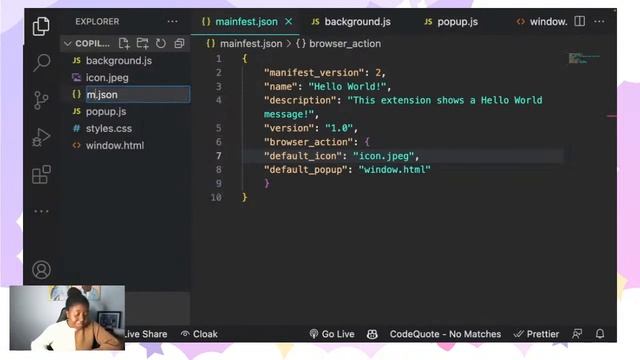Image resolution: width=640 pixels, height=360 pixels.
Task: Open styles.css in the file tree
Action: click(x=109, y=128)
